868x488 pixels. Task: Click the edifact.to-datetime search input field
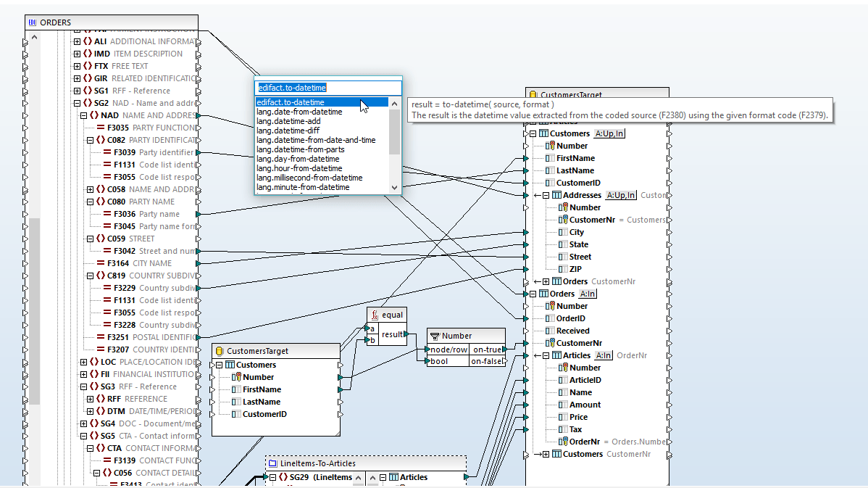click(x=327, y=88)
